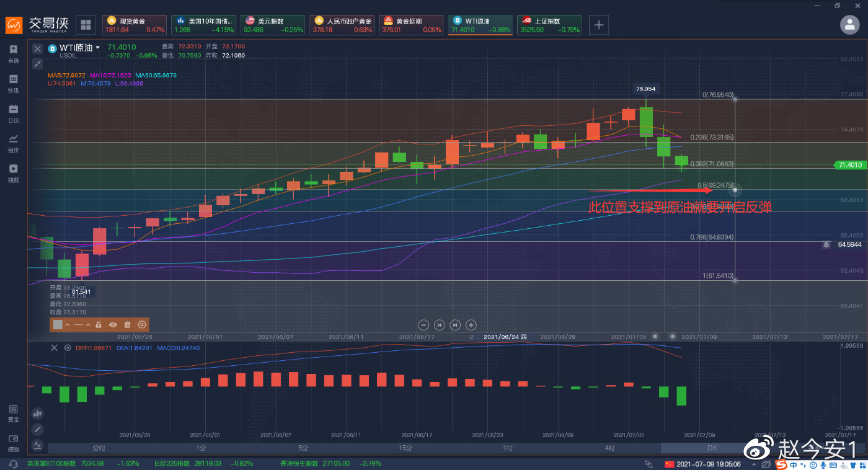Switch to the 1时 period tab

[508, 448]
